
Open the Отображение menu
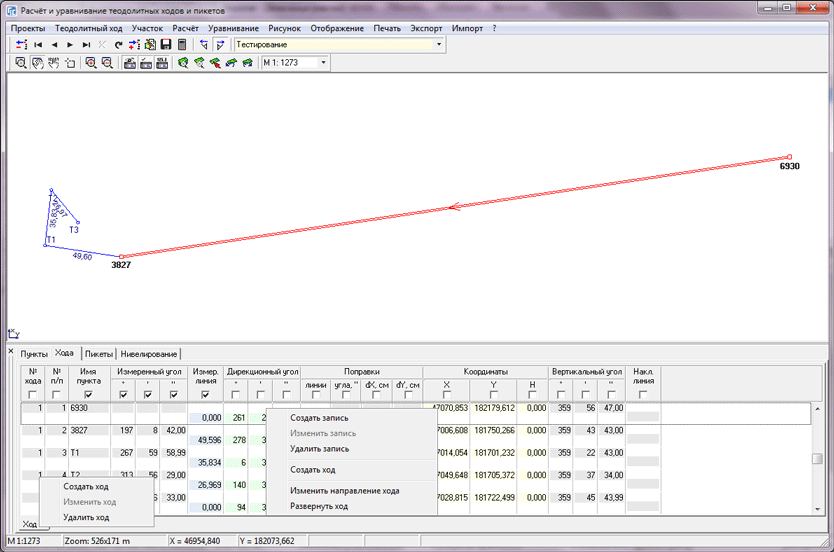point(337,28)
